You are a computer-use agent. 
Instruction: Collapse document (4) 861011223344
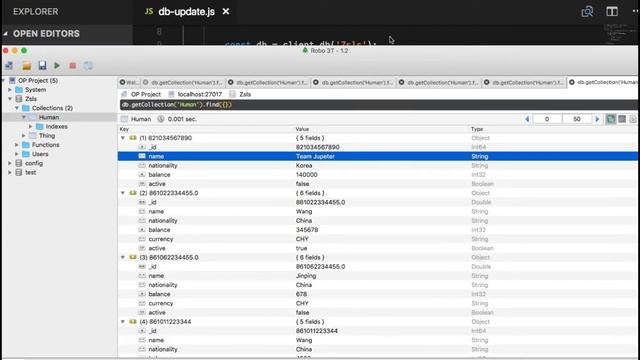click(x=123, y=322)
